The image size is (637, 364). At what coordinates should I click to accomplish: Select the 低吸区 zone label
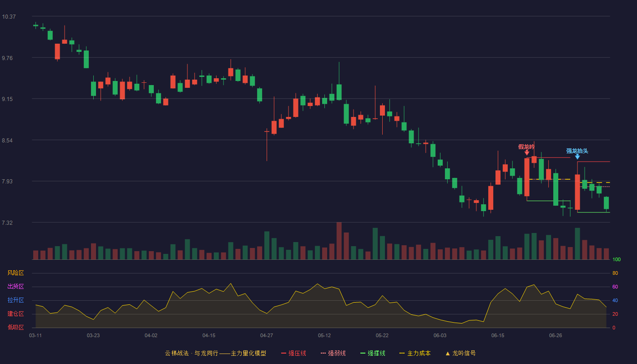click(x=15, y=327)
